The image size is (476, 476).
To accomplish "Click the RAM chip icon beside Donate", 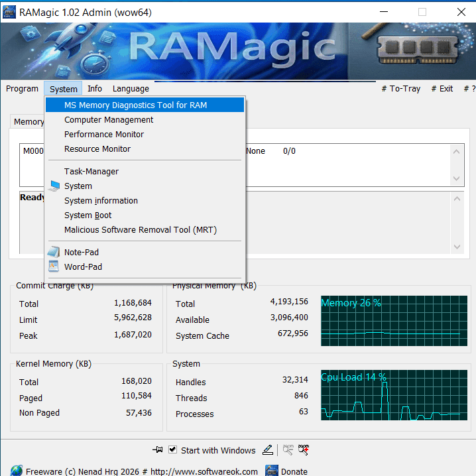I will (272, 471).
